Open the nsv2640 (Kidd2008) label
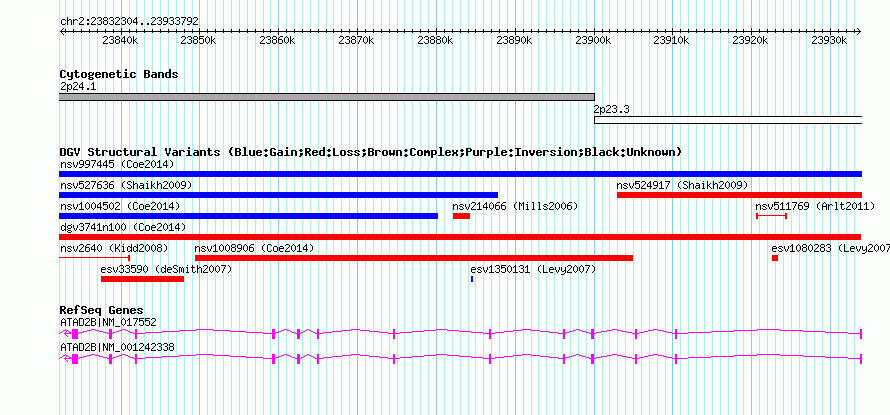 coord(114,249)
